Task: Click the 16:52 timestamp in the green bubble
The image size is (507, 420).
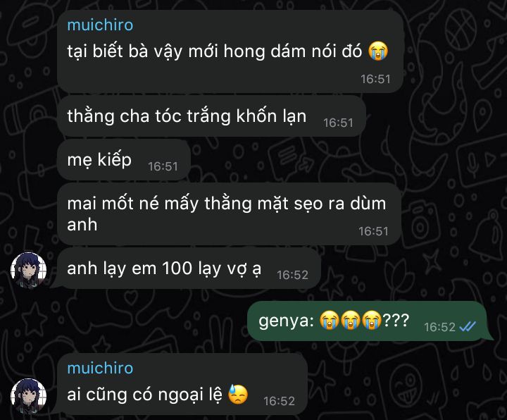Action: (x=439, y=327)
